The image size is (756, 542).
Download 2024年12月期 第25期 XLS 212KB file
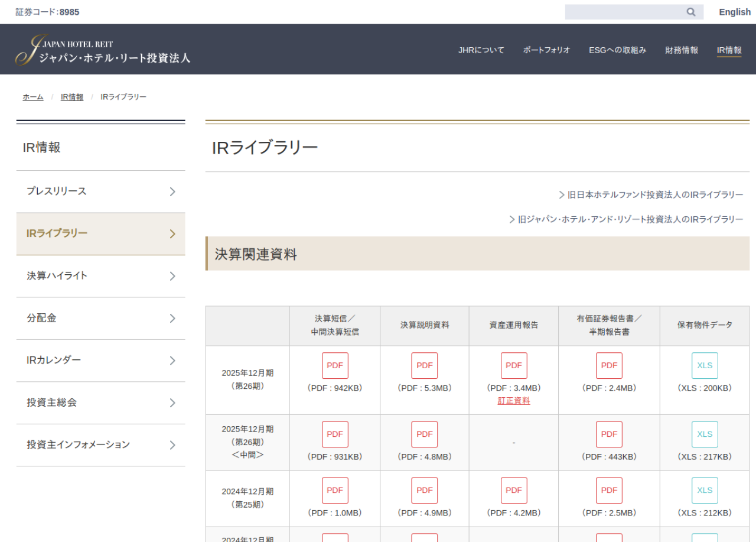coord(705,490)
